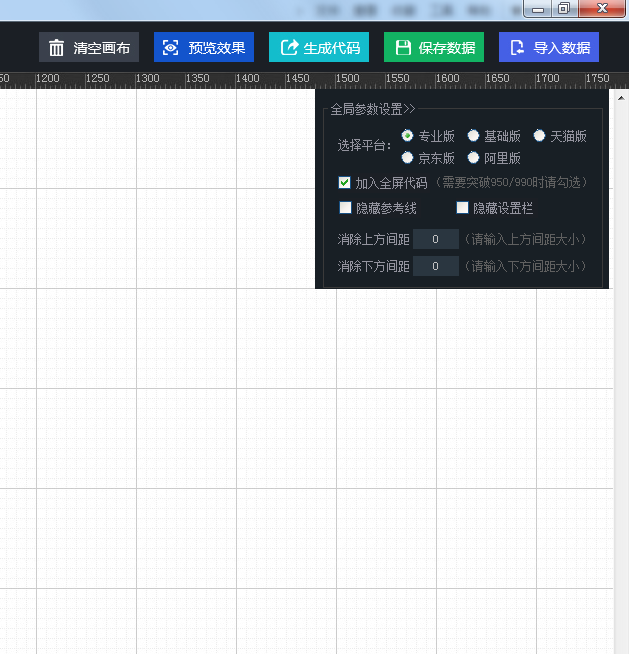629x654 pixels.
Task: Click the 1500 ruler mark
Action: (x=347, y=78)
